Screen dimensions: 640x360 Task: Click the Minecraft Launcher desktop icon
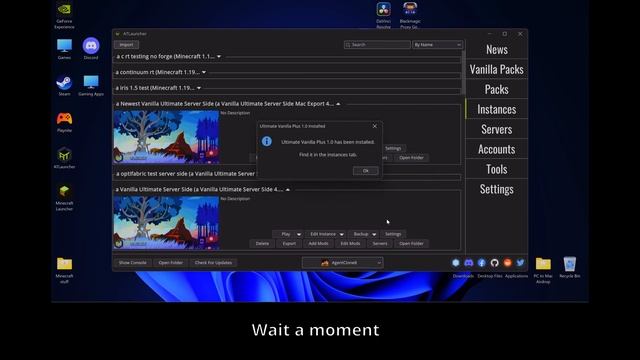tap(64, 198)
